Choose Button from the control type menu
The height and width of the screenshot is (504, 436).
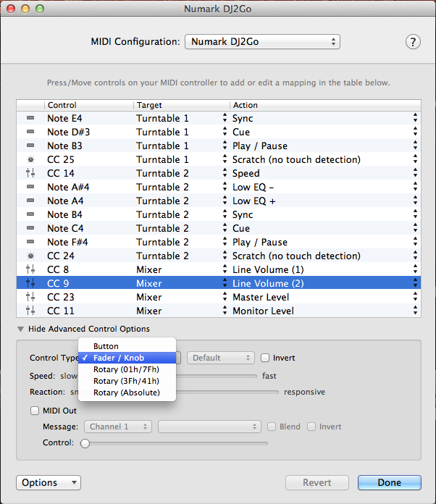click(x=127, y=346)
